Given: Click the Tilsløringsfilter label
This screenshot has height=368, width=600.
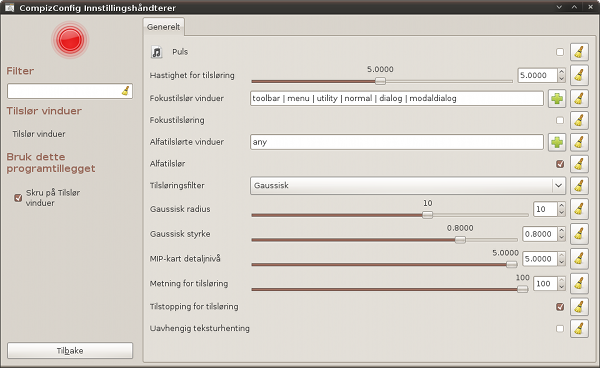Looking at the screenshot, I should click(x=177, y=186).
